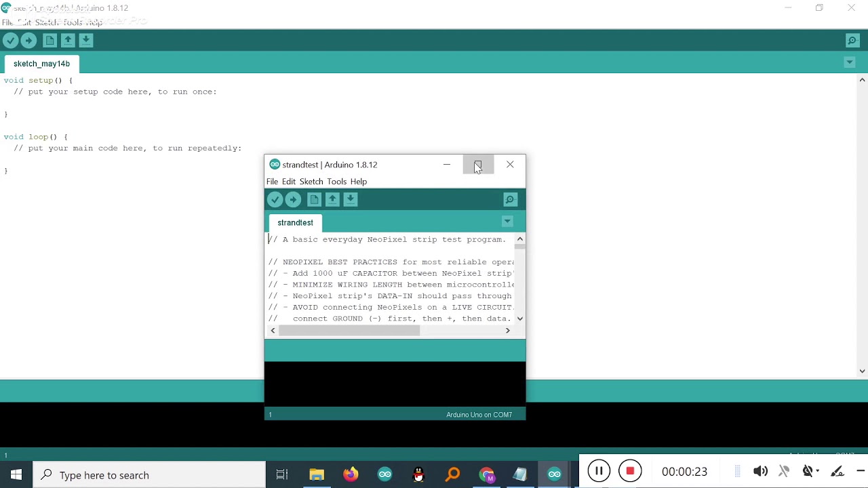Open Firefox from taskbar

351,475
